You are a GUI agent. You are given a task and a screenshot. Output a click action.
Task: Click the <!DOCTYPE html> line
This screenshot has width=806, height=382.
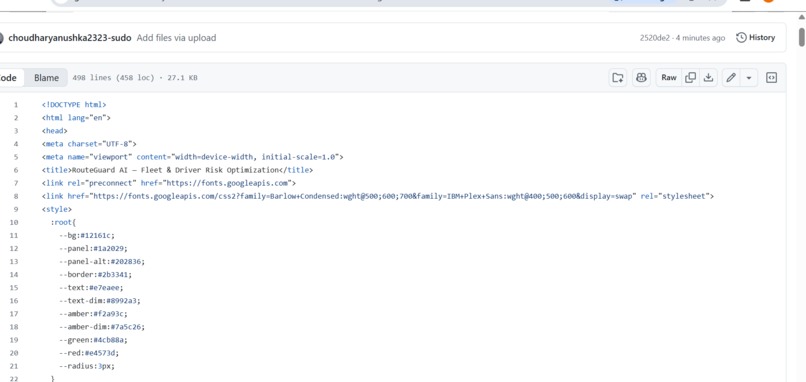point(74,105)
